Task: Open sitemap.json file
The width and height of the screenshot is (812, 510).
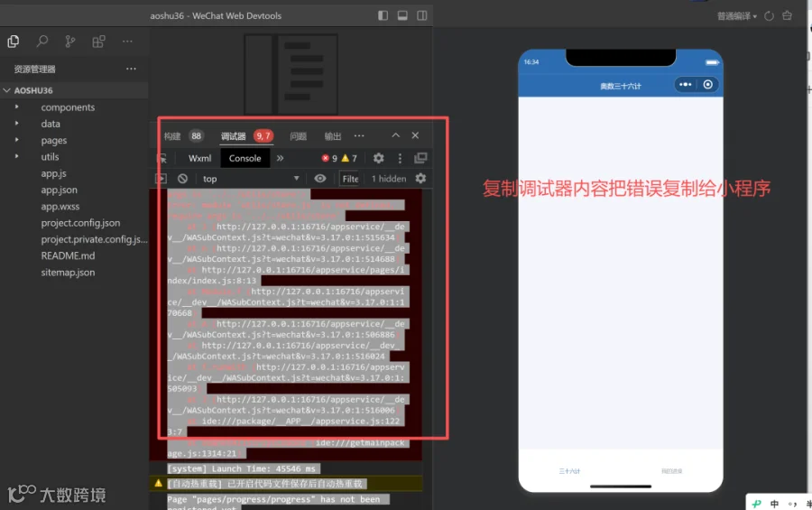Action: [x=68, y=272]
